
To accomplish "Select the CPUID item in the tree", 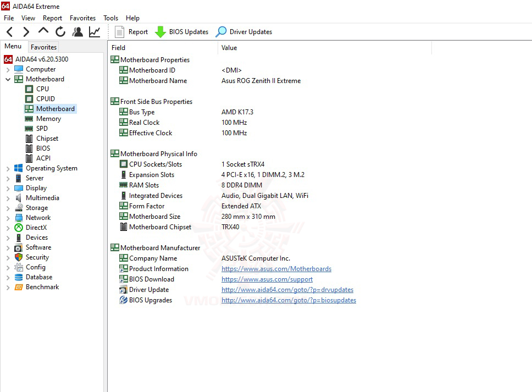I will point(40,99).
